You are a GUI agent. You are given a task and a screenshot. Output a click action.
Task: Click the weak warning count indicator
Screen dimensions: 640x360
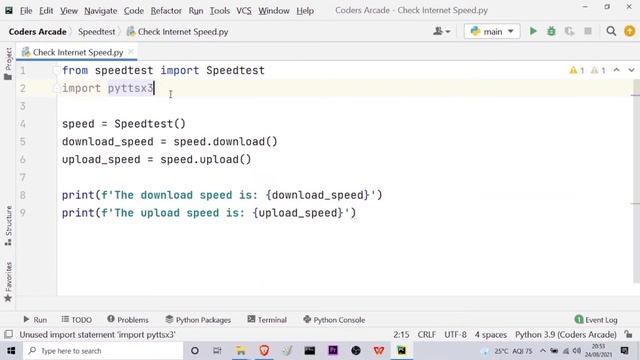pos(598,70)
